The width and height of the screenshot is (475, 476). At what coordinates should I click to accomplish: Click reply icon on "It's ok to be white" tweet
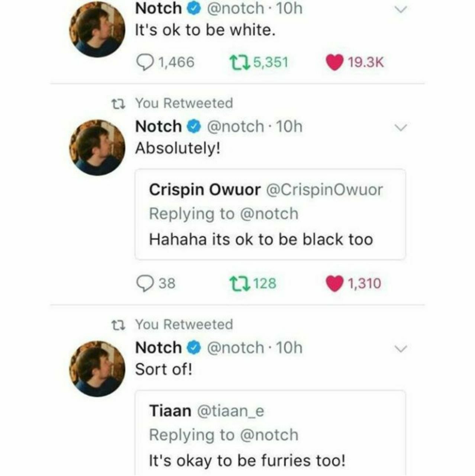tap(145, 62)
